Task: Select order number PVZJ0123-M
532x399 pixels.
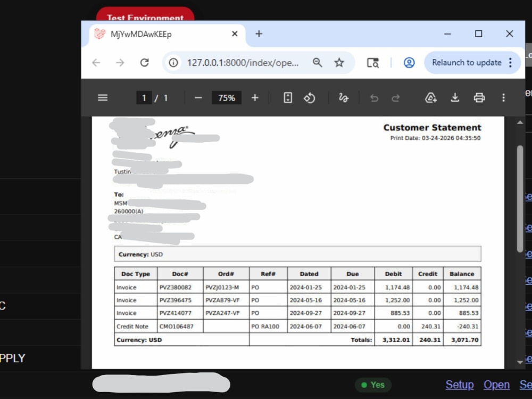Action: tap(222, 287)
